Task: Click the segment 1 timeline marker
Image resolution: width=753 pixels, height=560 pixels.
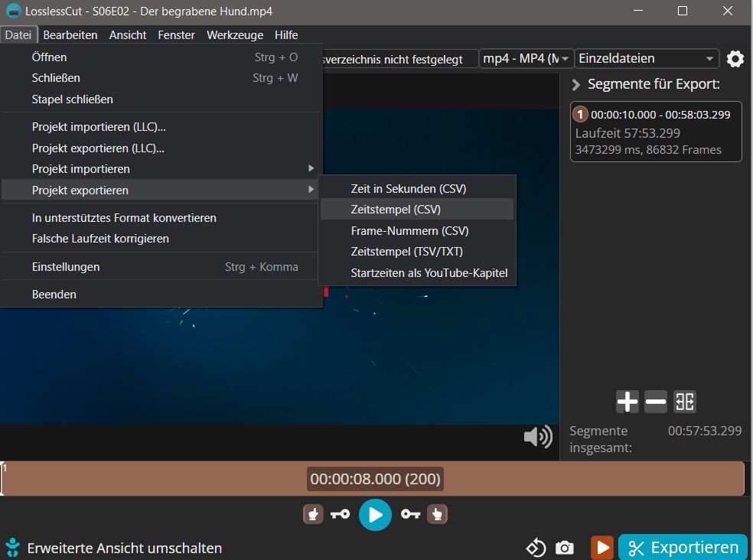Action: click(x=4, y=467)
